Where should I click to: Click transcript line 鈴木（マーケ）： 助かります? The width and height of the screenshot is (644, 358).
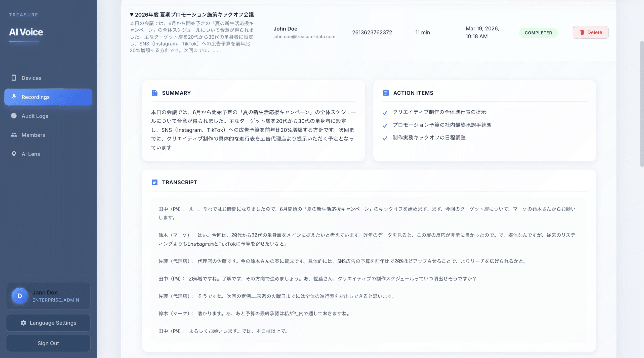pyautogui.click(x=255, y=314)
